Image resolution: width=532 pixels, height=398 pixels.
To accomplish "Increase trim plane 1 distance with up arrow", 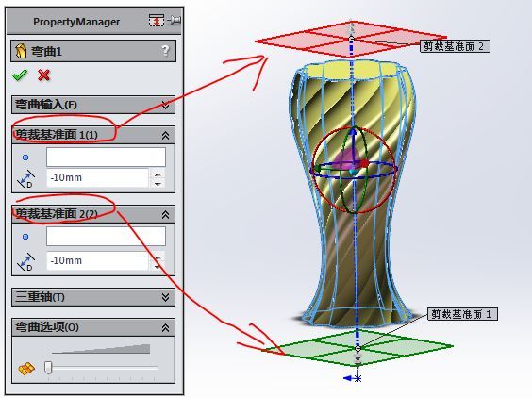I will coord(158,174).
